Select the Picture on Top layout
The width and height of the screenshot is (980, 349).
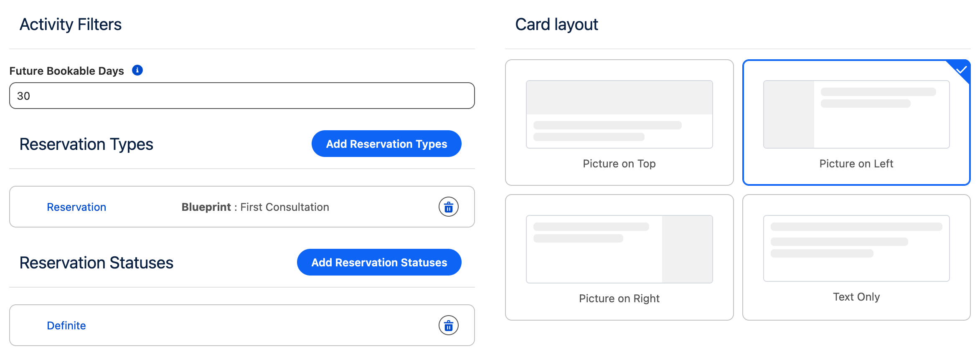[x=619, y=122]
